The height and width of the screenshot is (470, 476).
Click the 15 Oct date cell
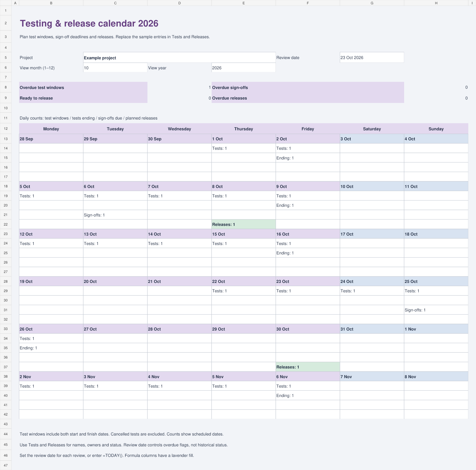pyautogui.click(x=244, y=234)
